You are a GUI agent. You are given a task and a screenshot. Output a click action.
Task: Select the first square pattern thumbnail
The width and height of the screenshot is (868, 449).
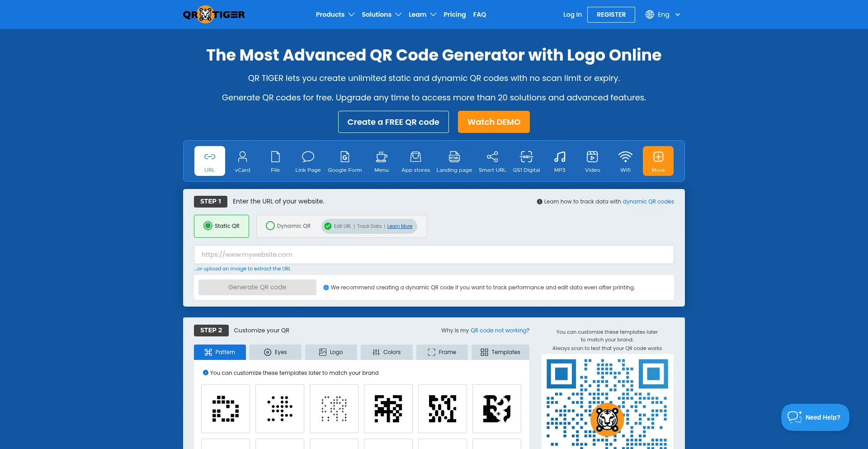[x=226, y=409]
